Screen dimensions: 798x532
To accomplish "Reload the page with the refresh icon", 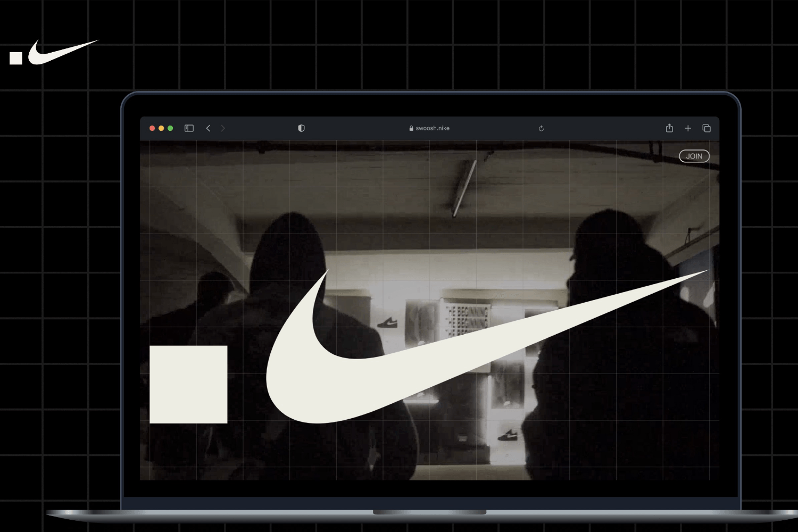I will pos(541,128).
